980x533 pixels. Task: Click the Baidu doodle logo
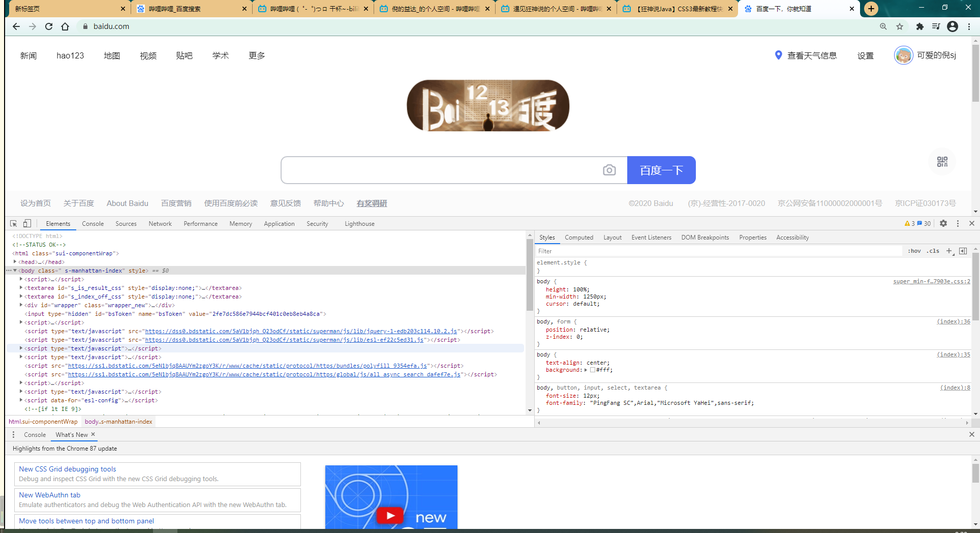488,106
